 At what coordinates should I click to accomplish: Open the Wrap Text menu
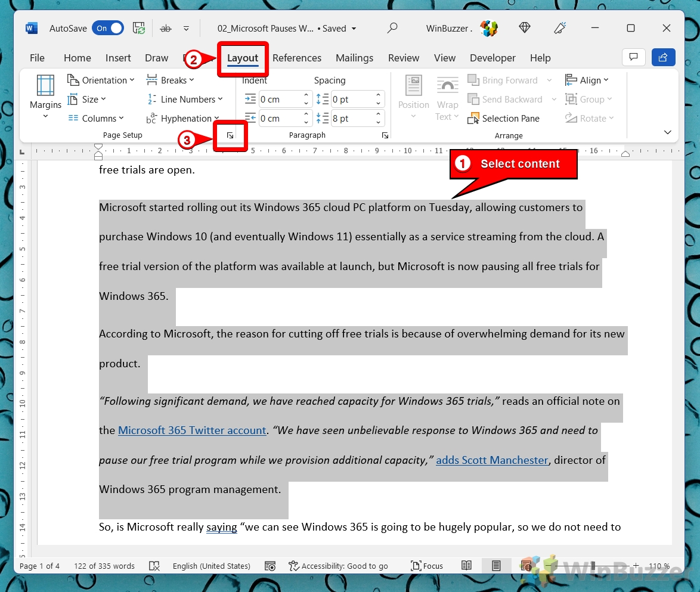click(447, 97)
